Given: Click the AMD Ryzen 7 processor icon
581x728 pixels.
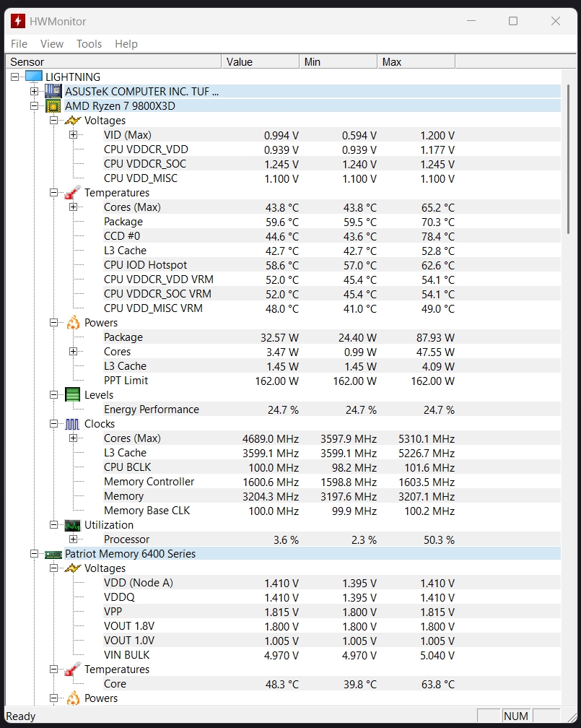Looking at the screenshot, I should [x=53, y=106].
